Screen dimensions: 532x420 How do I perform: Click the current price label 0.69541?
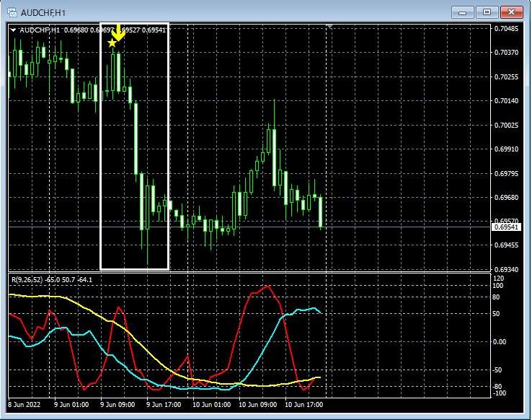coord(506,227)
